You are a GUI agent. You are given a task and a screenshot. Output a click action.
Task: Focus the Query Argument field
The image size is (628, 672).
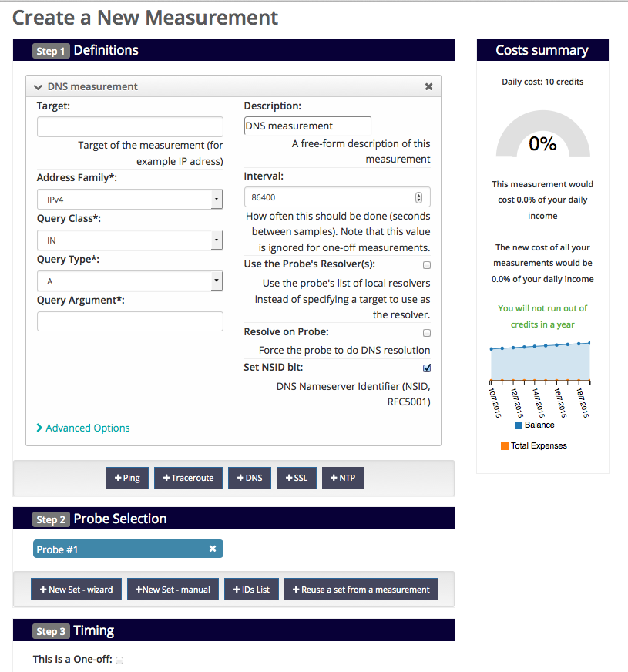click(129, 321)
